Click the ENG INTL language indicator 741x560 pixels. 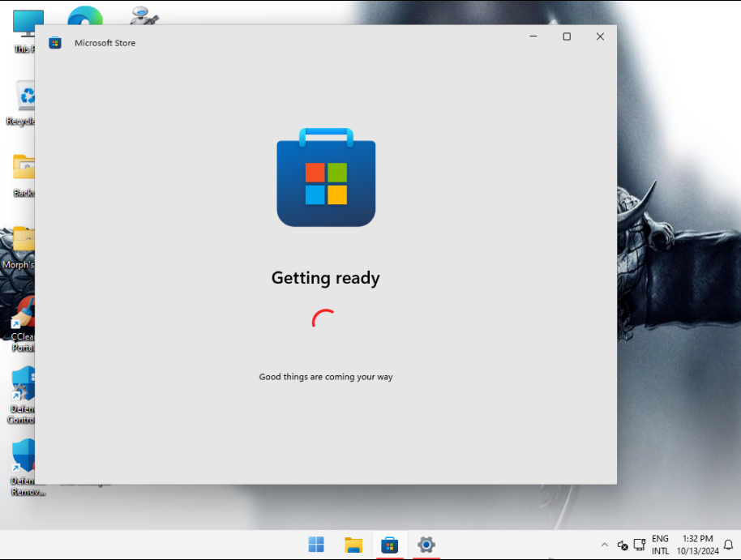660,545
